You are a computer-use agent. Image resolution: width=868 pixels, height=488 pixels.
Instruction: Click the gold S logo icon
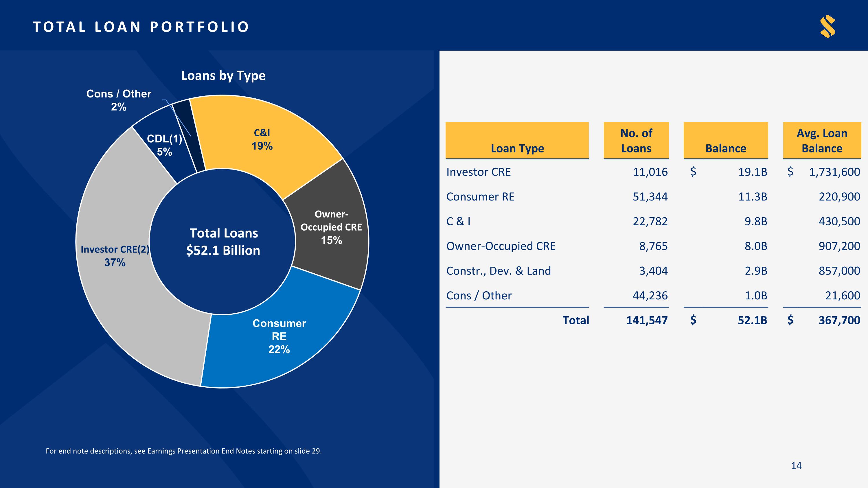point(827,27)
